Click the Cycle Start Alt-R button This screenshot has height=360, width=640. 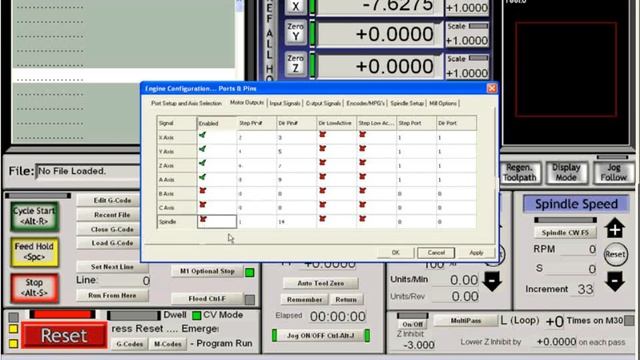tap(34, 216)
